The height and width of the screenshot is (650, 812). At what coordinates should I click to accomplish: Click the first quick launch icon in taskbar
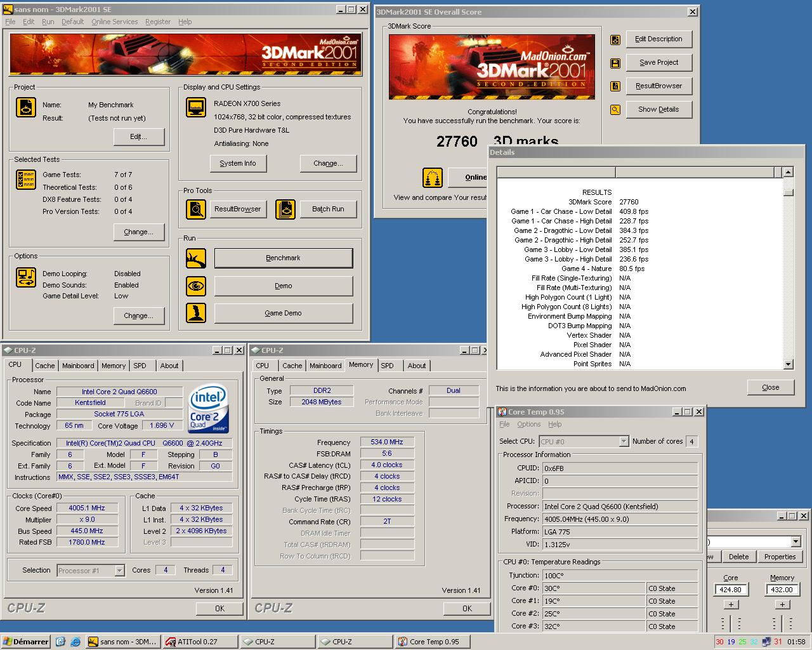tap(60, 642)
